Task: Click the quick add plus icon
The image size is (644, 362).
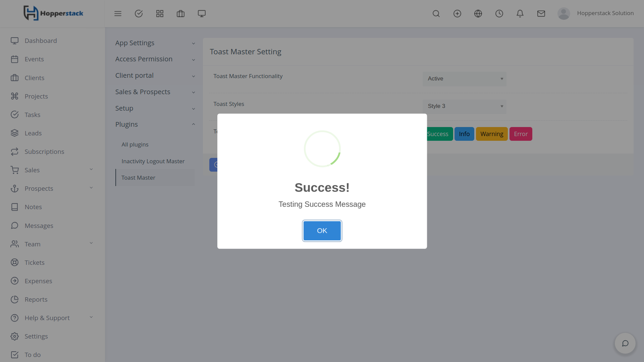Action: click(457, 14)
